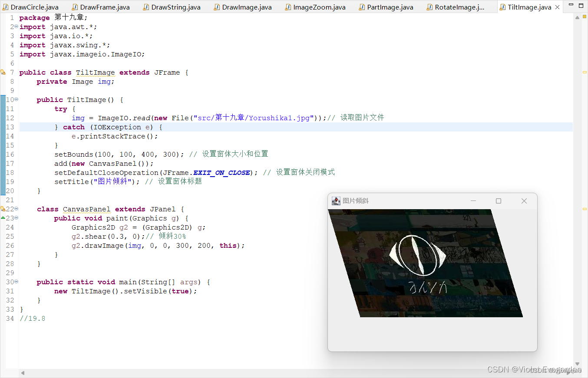Click 'add(new CanvasPanel());' on line 17
The height and width of the screenshot is (378, 588).
click(104, 164)
